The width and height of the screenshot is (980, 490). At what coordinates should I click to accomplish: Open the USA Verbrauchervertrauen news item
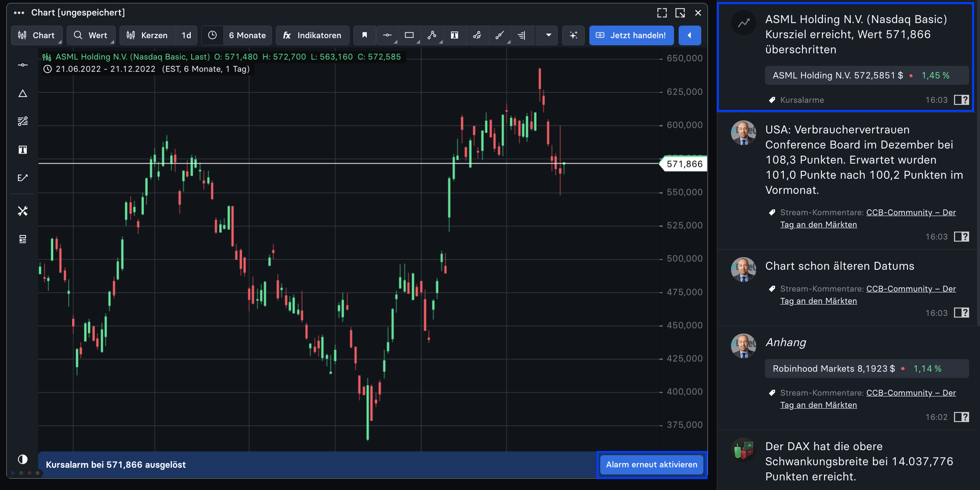(x=864, y=160)
